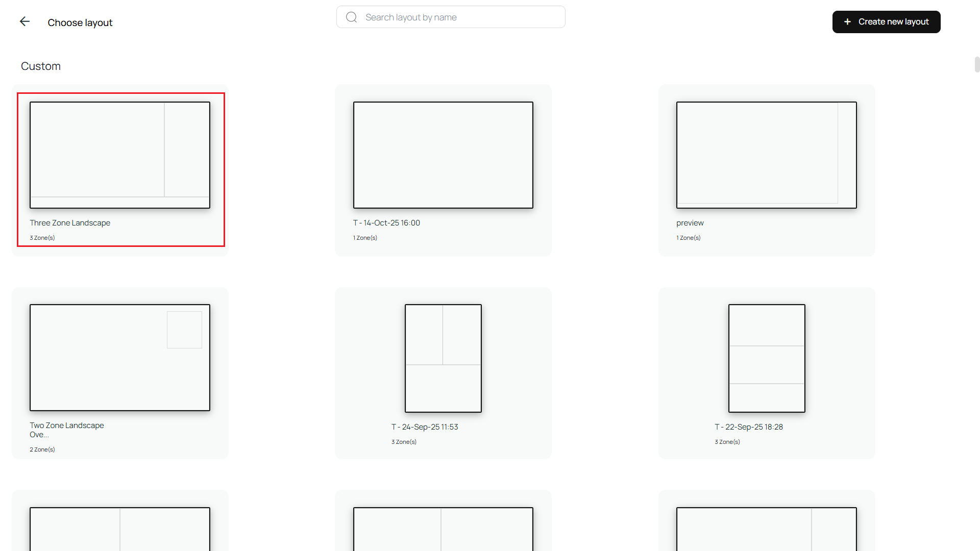The image size is (980, 551).
Task: Open the T - 22-Sep-25 18:28 layout
Action: (766, 358)
